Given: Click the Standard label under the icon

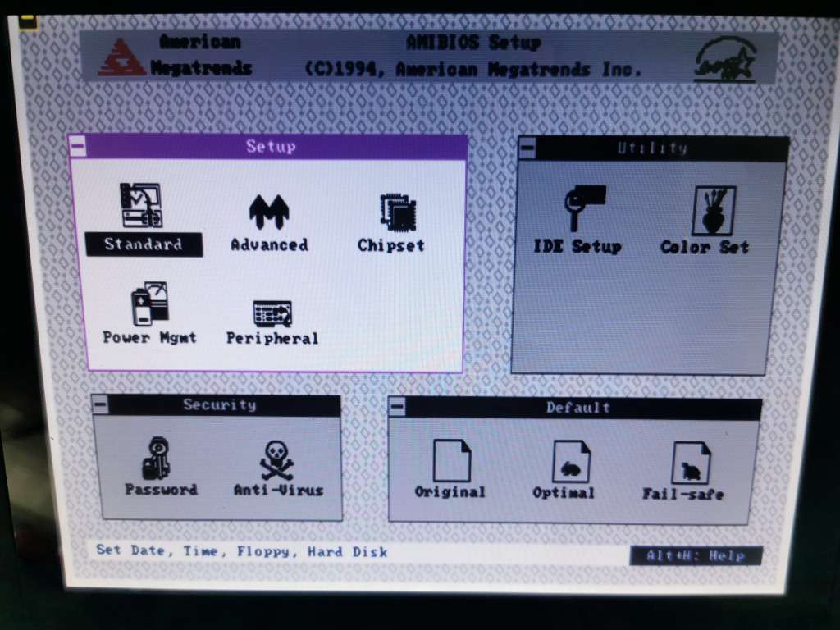Looking at the screenshot, I should [x=144, y=244].
